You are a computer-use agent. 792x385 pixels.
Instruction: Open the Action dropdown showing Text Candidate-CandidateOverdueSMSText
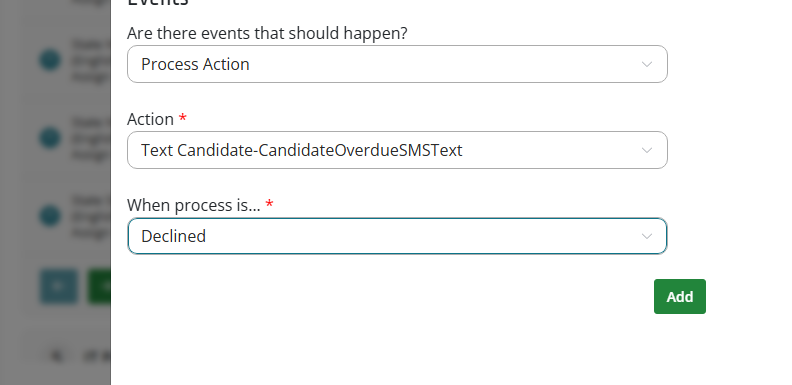tap(397, 150)
